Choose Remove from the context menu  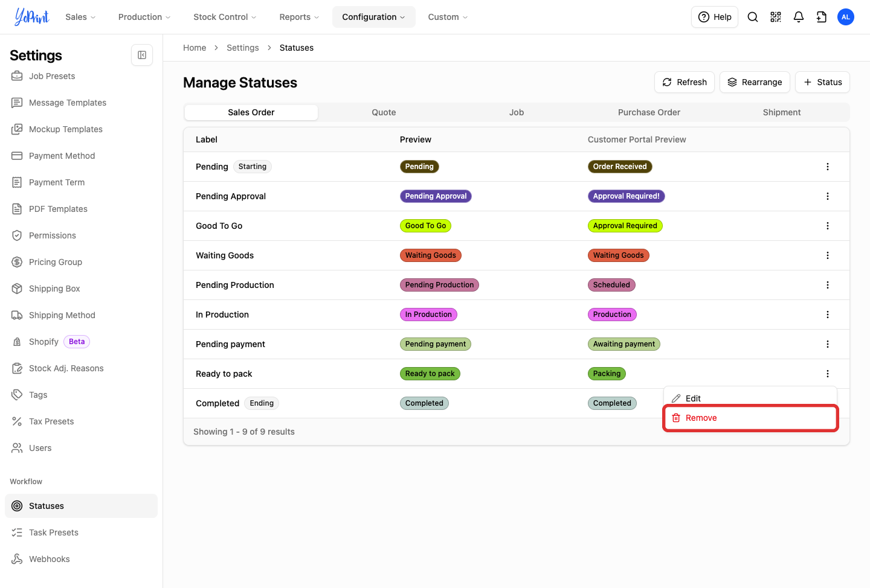(750, 418)
